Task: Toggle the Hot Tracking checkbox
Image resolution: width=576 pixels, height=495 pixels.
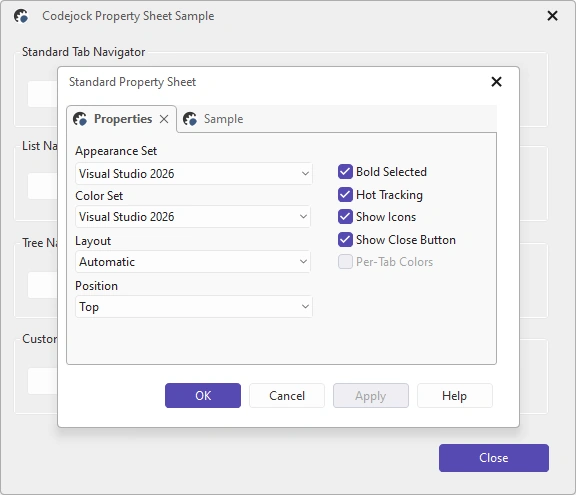Action: [345, 195]
